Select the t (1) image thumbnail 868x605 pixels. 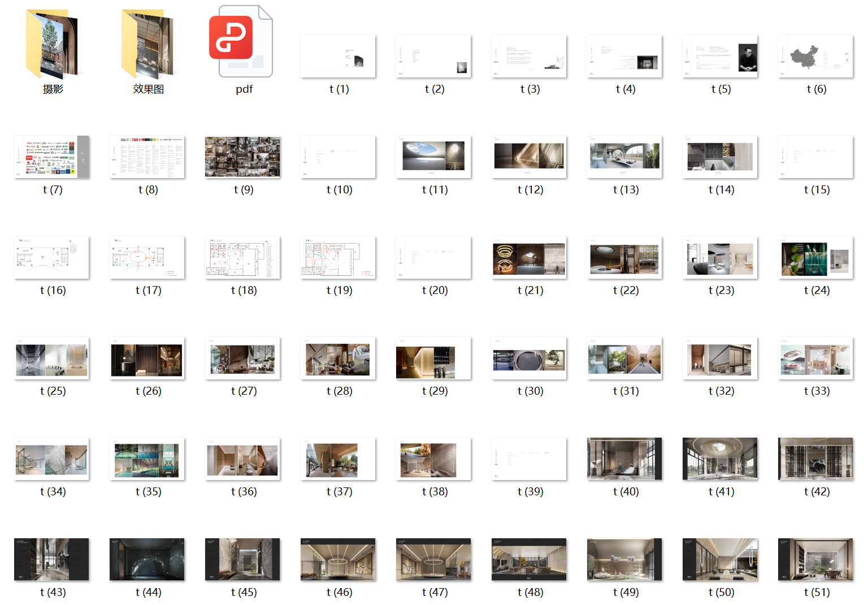click(x=338, y=57)
